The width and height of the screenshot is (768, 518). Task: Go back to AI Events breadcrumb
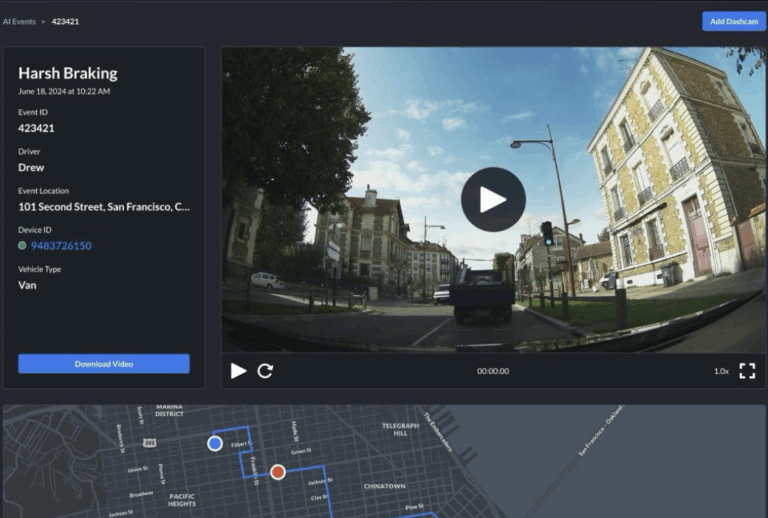[x=20, y=21]
